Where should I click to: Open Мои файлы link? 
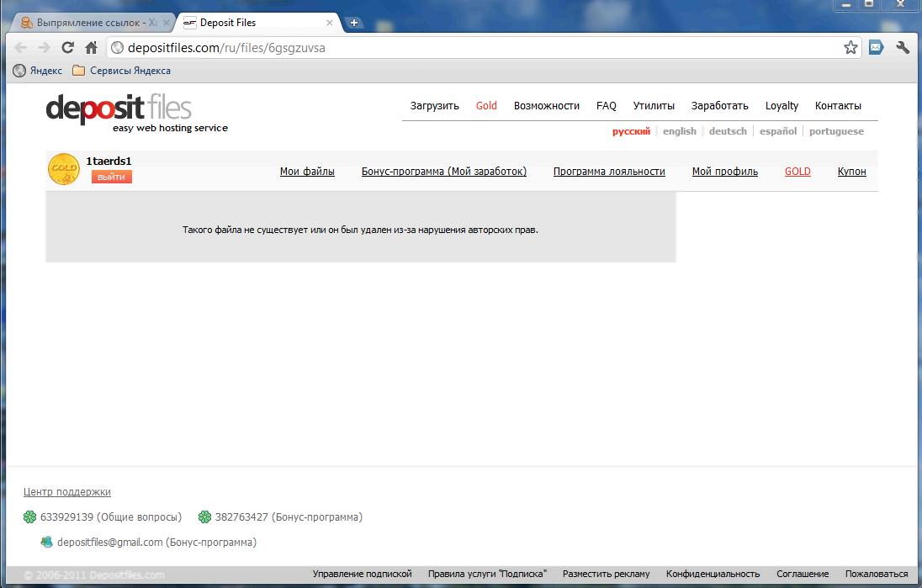(x=307, y=172)
